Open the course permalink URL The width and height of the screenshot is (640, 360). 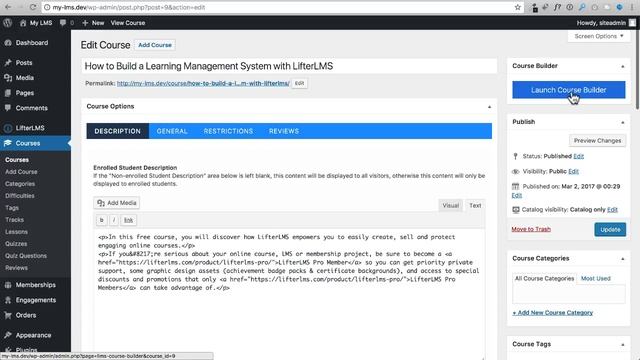pyautogui.click(x=203, y=83)
